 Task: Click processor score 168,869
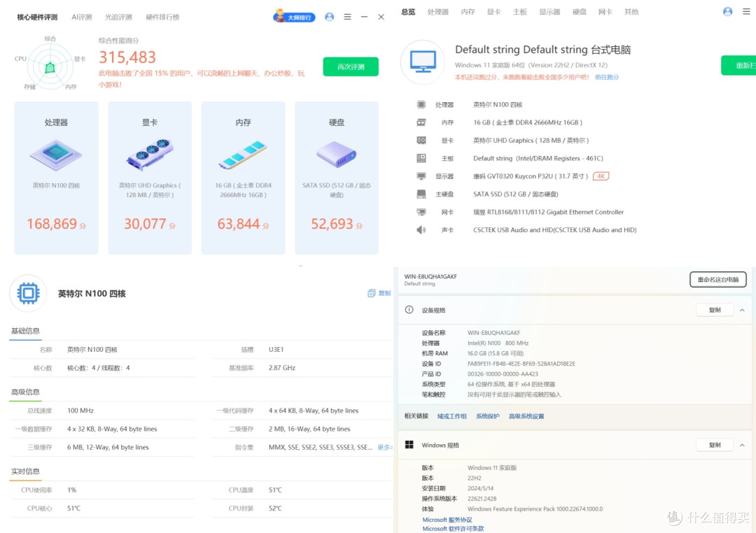click(x=52, y=224)
